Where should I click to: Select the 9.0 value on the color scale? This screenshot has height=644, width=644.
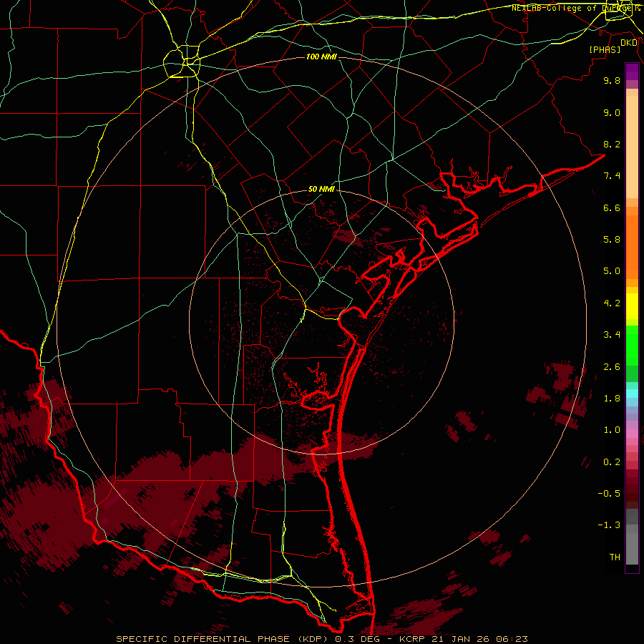612,112
